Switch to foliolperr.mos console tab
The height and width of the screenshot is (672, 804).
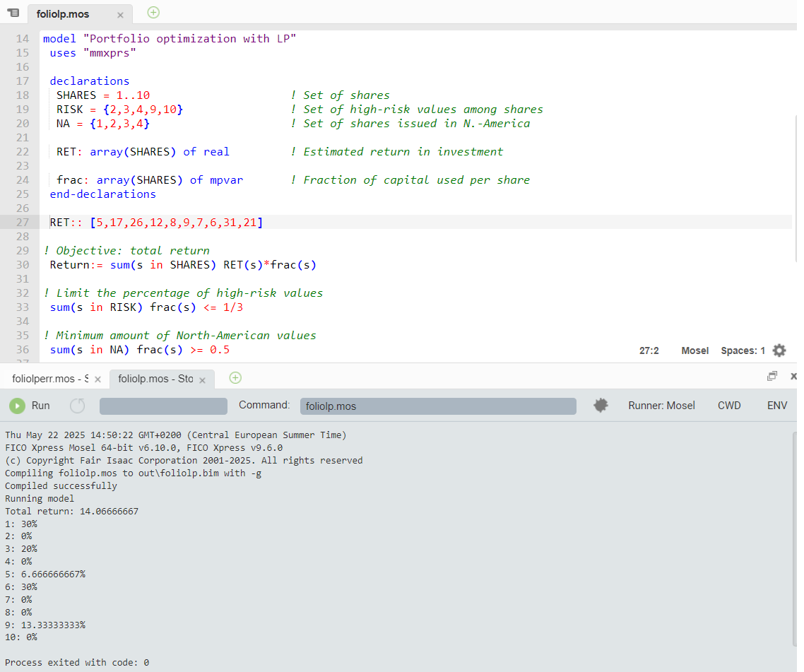click(x=49, y=379)
